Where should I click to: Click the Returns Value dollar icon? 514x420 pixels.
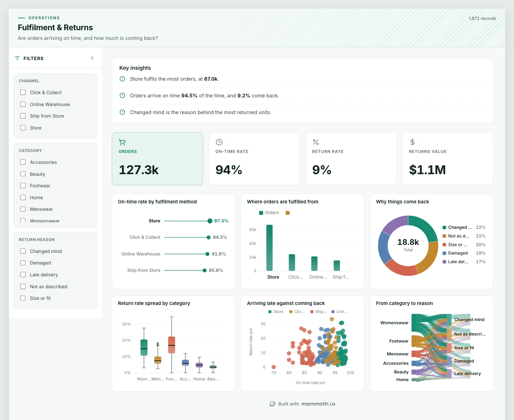click(x=412, y=142)
